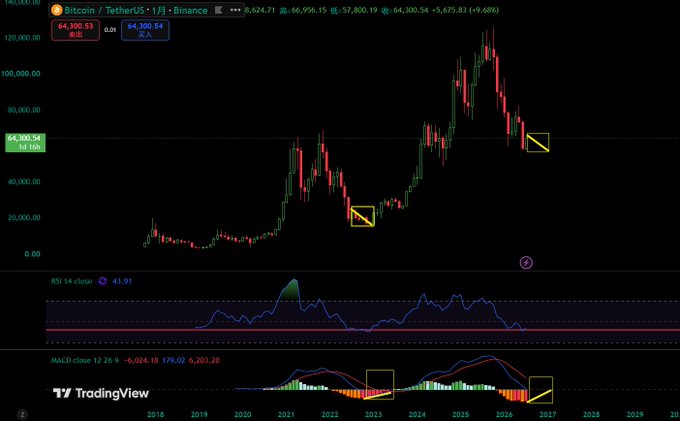Click the green 64,300.54 price axis label
680x421 pixels.
tap(25, 142)
